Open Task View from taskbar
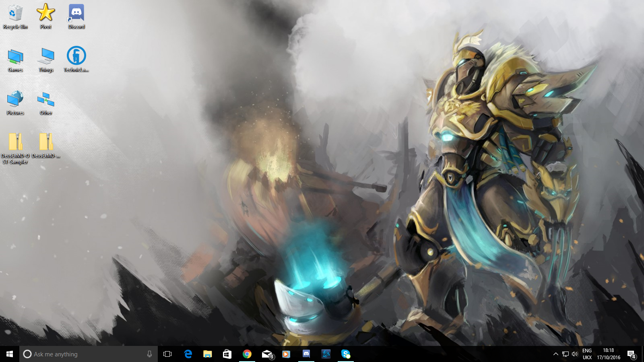This screenshot has height=362, width=644. pos(167,354)
